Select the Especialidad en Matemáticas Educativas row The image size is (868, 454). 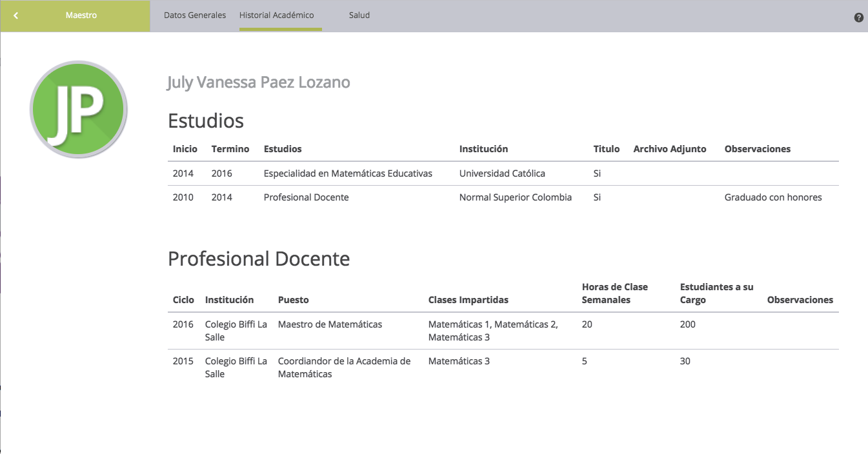click(348, 173)
